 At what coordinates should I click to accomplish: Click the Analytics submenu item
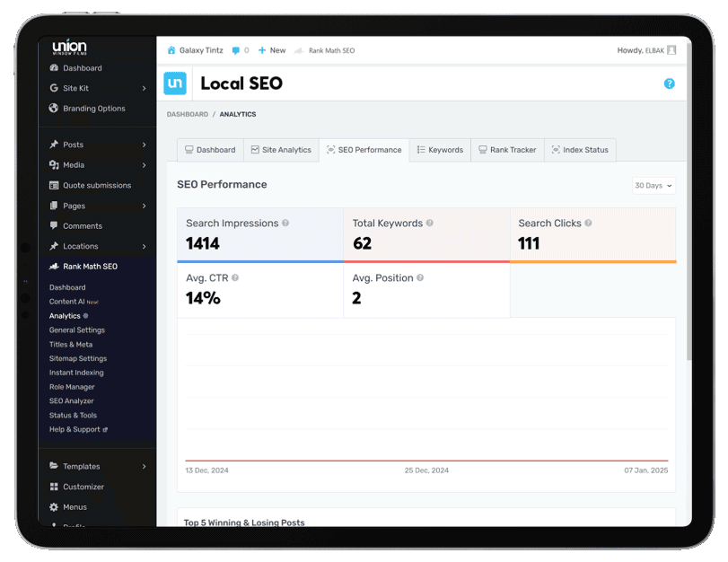coord(65,316)
